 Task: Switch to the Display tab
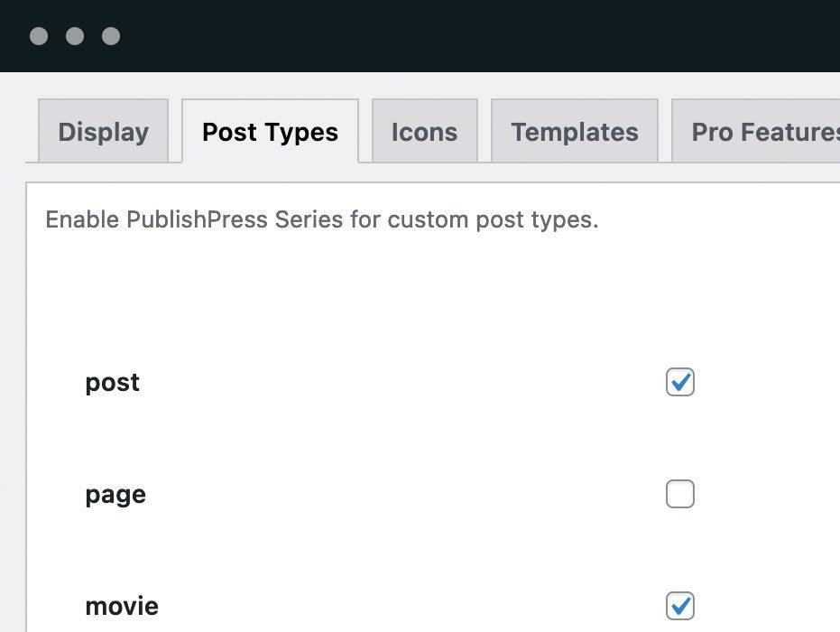tap(104, 131)
